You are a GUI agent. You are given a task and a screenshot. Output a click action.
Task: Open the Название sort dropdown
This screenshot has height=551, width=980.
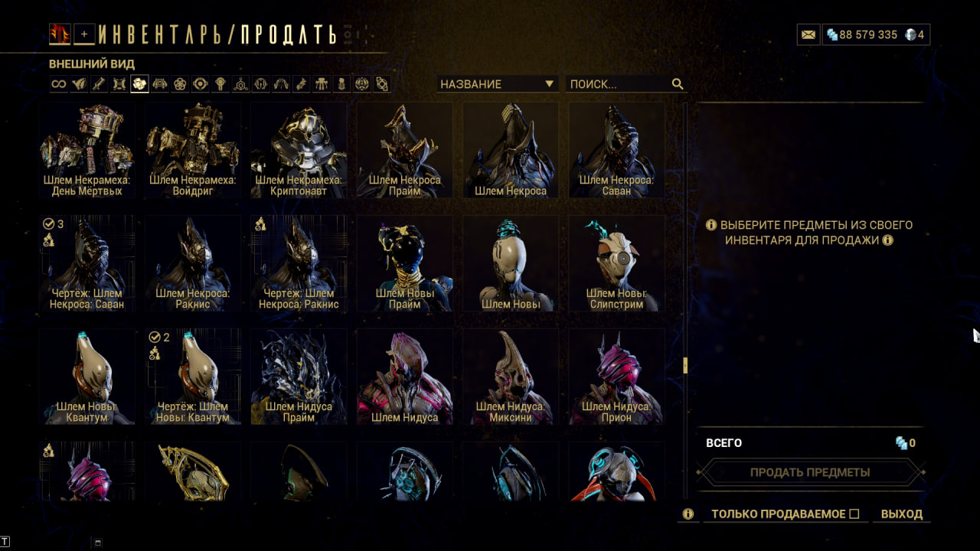pos(497,84)
